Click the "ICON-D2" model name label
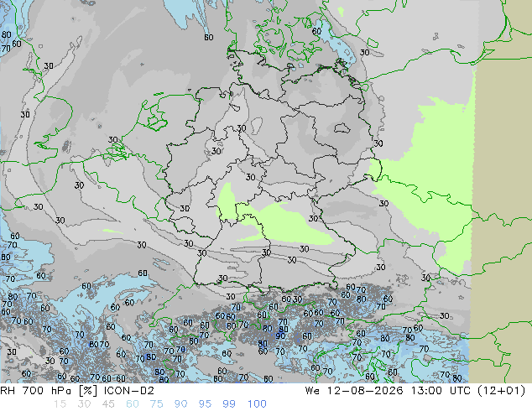Viewport: 532px width, 411px height. 129,391
